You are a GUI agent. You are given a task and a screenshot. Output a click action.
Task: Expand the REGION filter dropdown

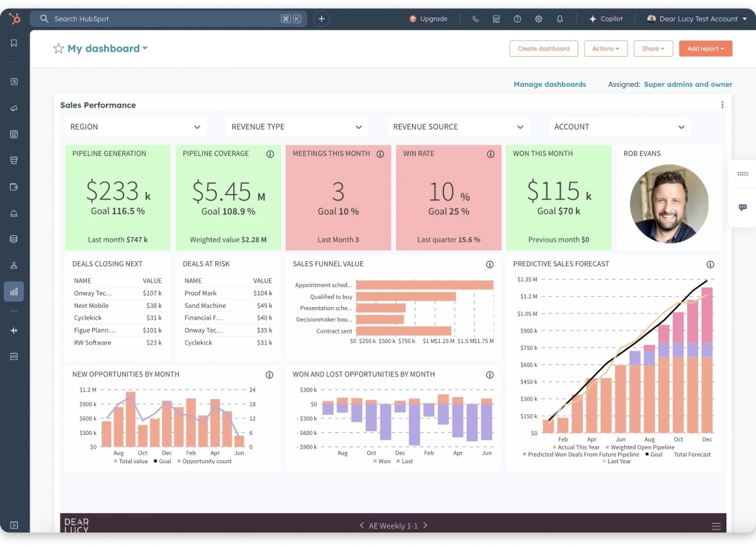click(x=135, y=127)
